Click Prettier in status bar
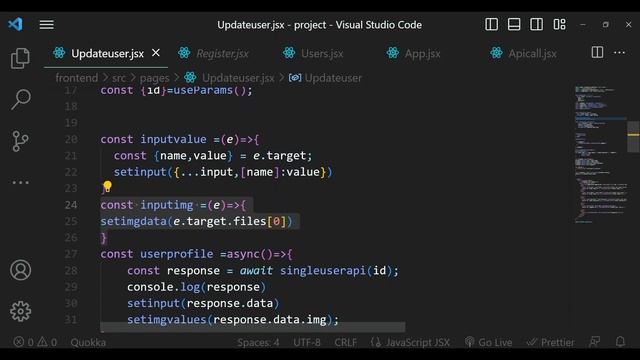 coord(550,342)
